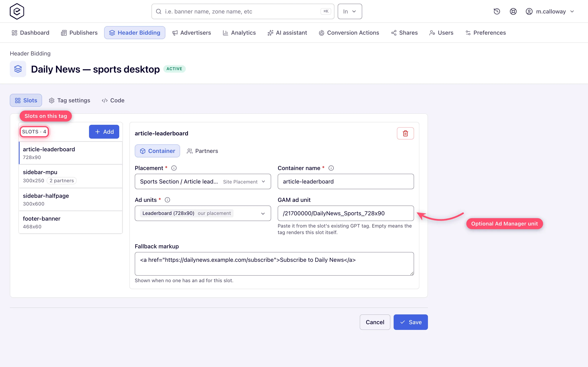Open the history clock icon
This screenshot has height=367, width=588.
tap(497, 11)
